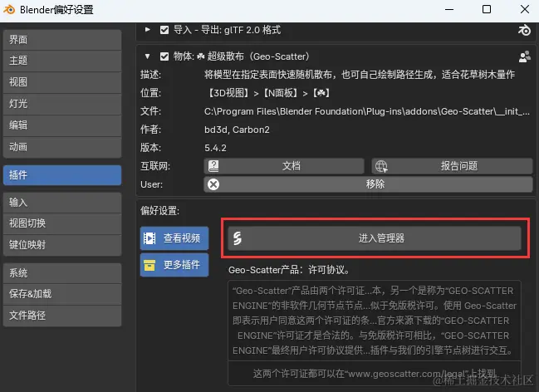This screenshot has height=392, width=539.
Task: Click the 更多插件 button
Action: pos(174,265)
